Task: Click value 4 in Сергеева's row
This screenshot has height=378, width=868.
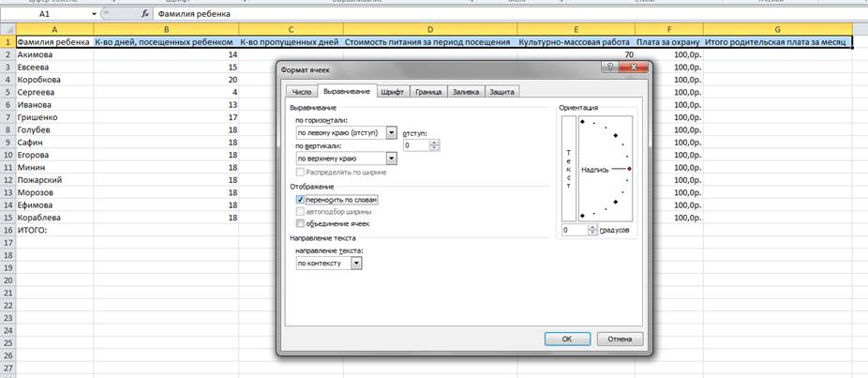Action: 166,93
